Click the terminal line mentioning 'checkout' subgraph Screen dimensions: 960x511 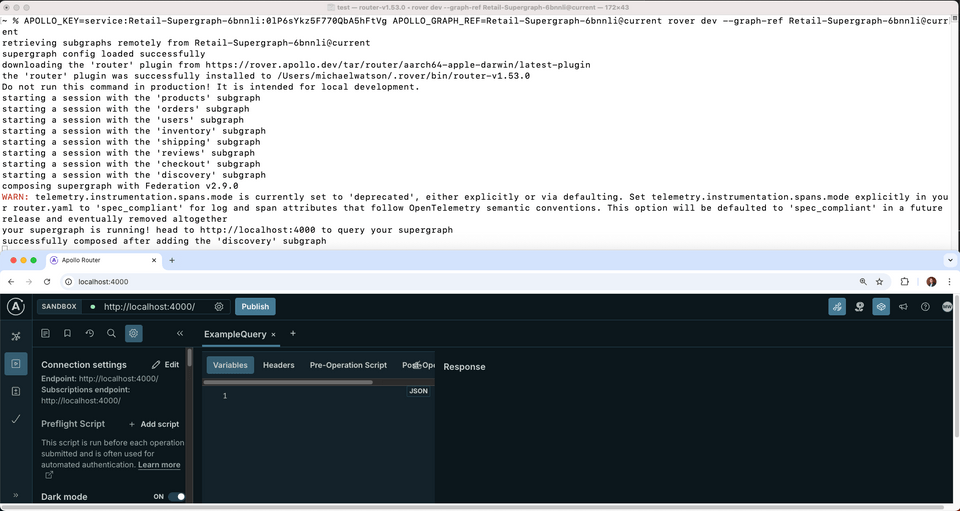coord(131,164)
